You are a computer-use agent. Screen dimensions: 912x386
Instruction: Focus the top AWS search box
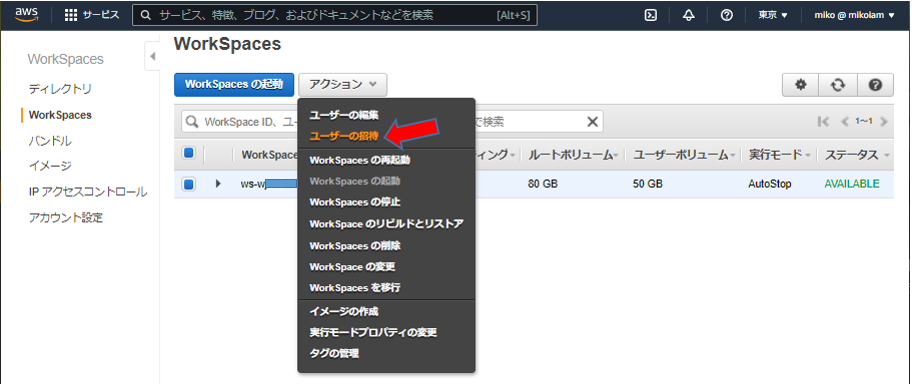pyautogui.click(x=334, y=16)
